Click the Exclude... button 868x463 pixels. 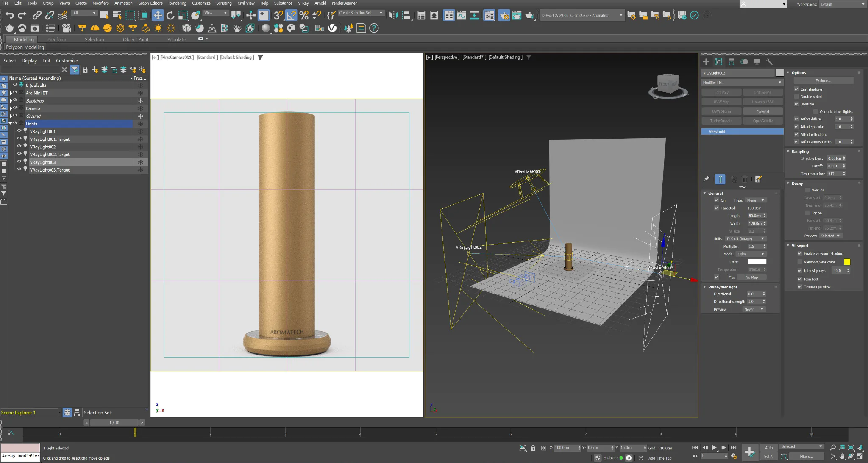(x=823, y=80)
